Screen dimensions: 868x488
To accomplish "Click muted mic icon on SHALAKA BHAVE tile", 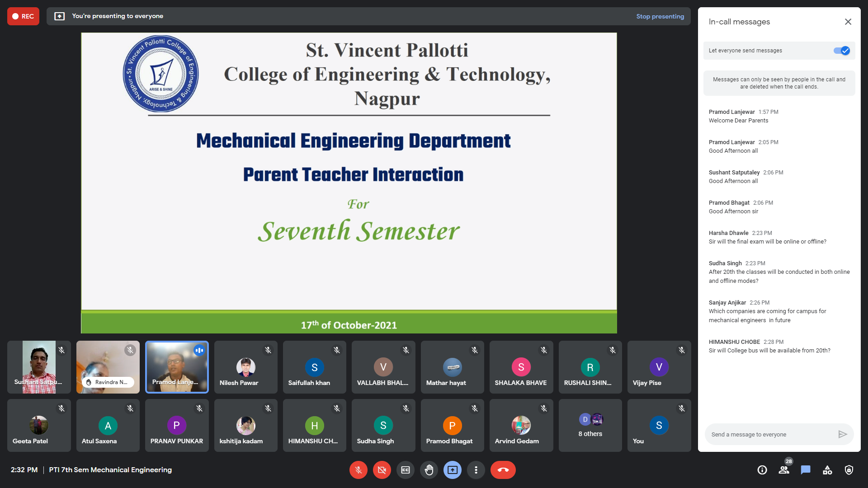I will click(544, 350).
